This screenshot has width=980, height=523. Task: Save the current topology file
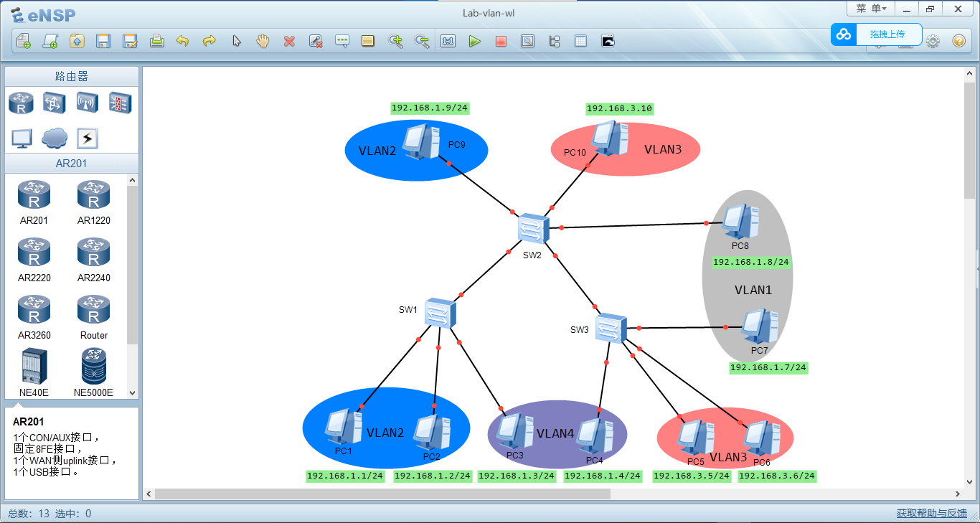[x=103, y=41]
